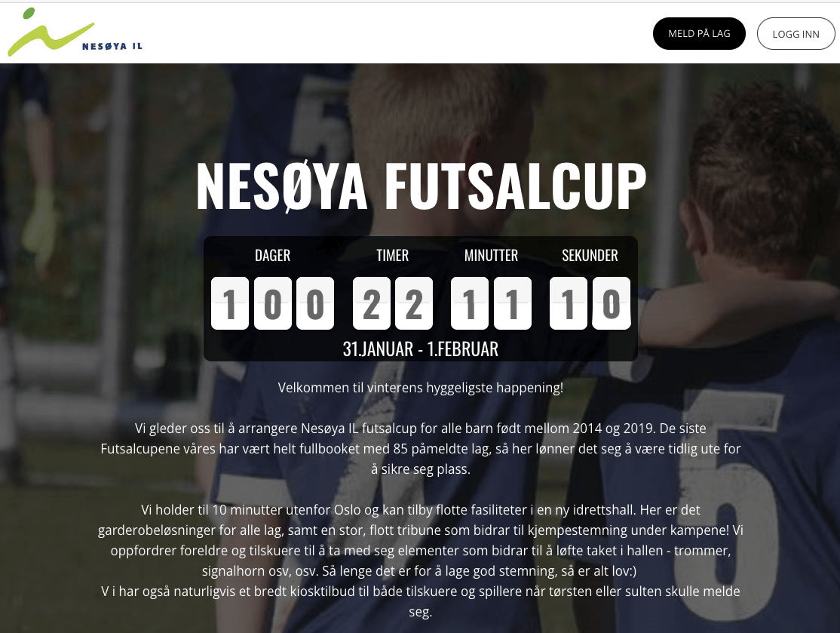Click the paragraph mentioning 85 påmeldte lag
840x633 pixels.
pyautogui.click(x=421, y=449)
